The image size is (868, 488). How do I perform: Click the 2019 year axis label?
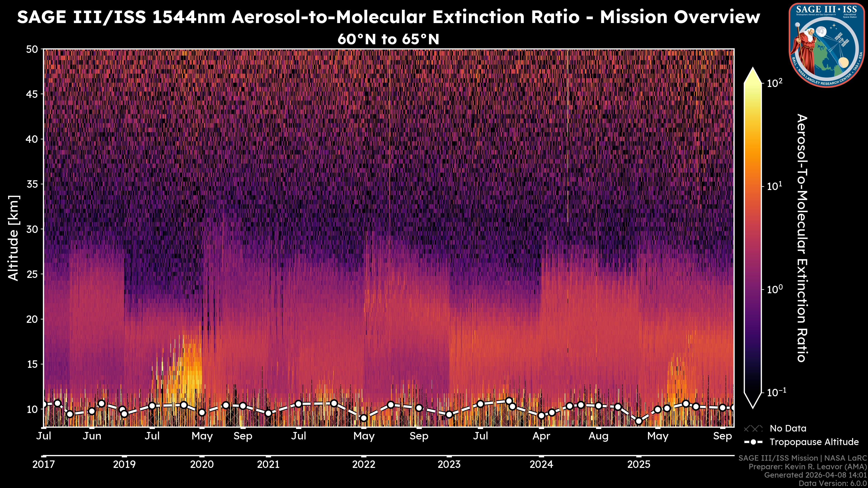point(124,465)
